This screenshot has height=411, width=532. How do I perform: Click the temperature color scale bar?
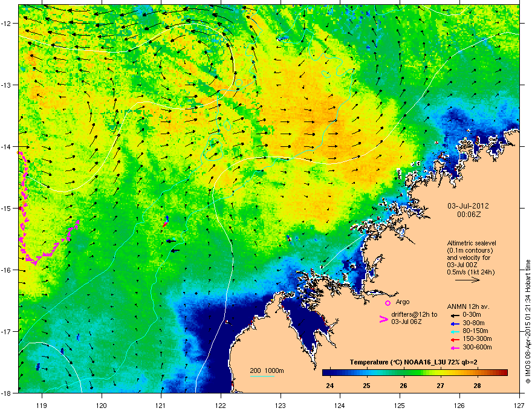(x=415, y=372)
